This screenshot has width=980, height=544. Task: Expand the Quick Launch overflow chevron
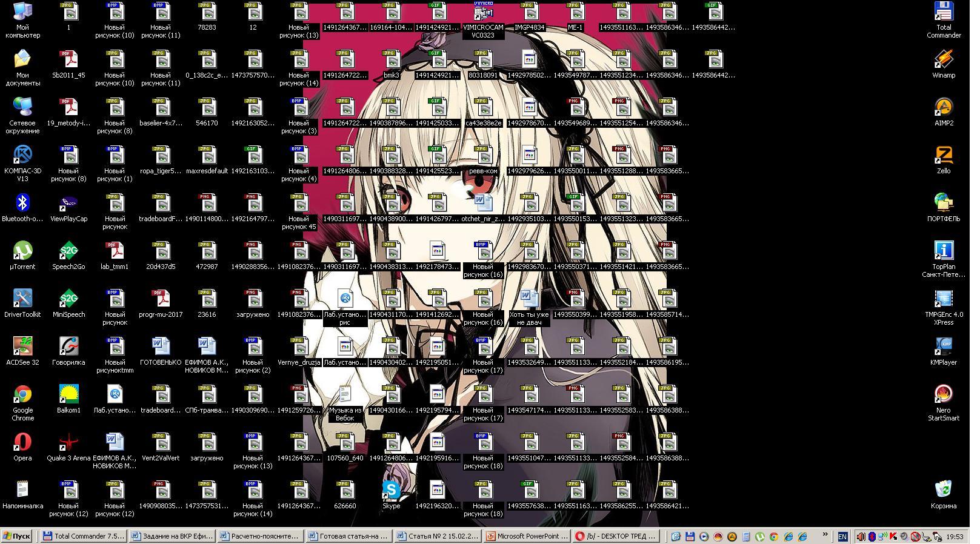[825, 534]
